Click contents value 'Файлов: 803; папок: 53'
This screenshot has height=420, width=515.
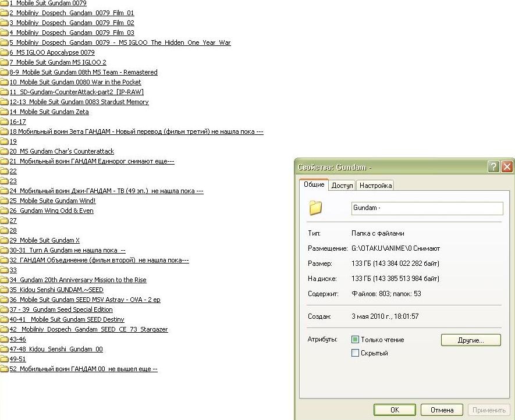coord(386,294)
